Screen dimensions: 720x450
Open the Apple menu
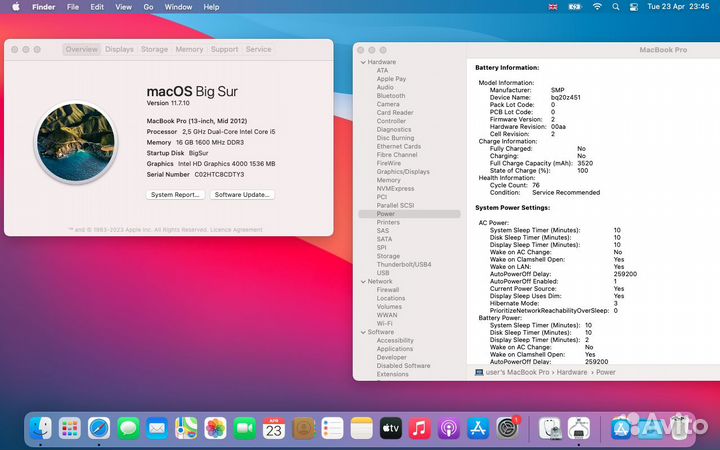coord(16,7)
